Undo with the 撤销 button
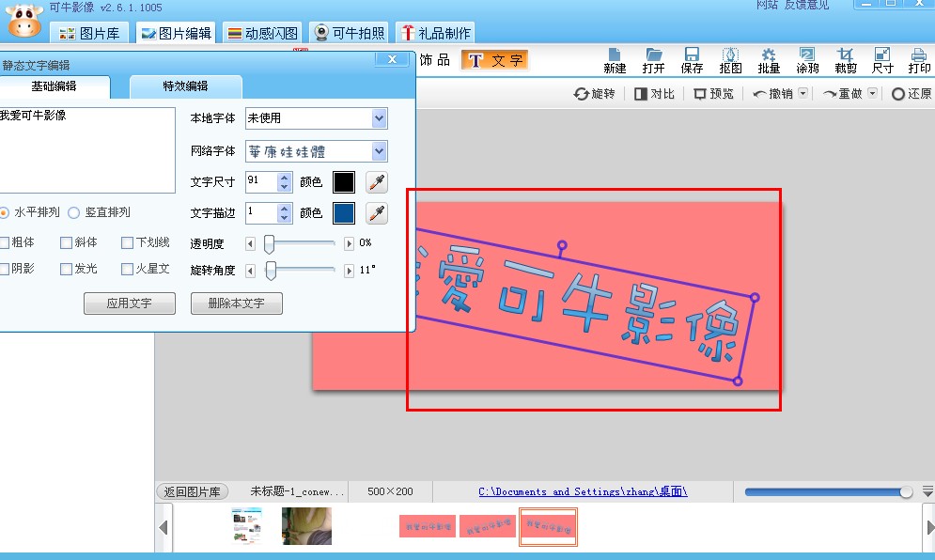This screenshot has width=935, height=560. (x=772, y=94)
